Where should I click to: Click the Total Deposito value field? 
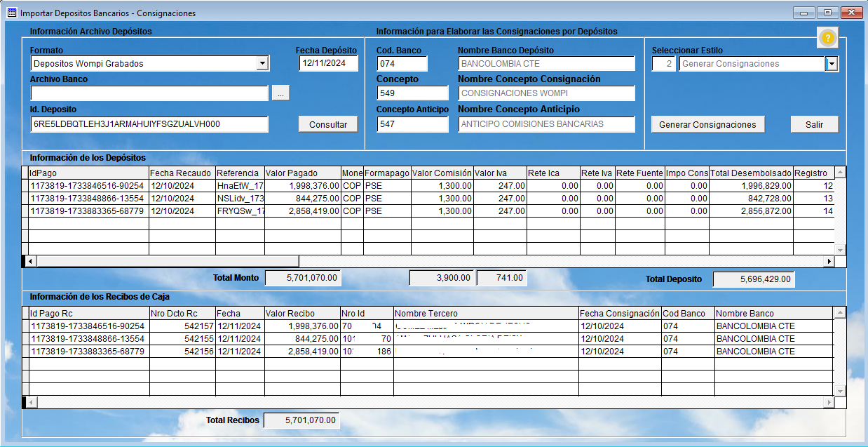(754, 279)
